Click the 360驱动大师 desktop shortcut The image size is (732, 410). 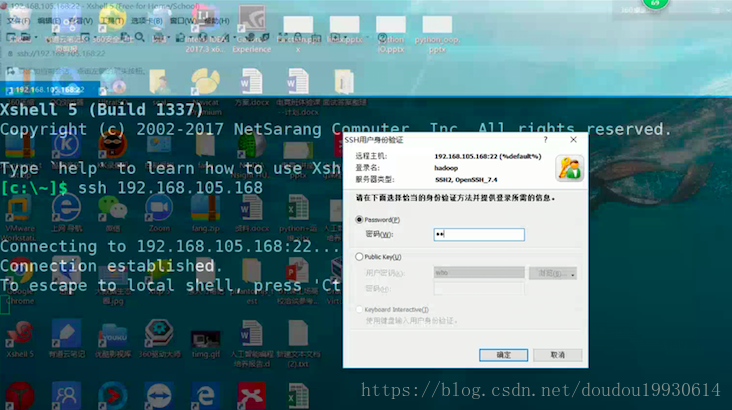(159, 339)
